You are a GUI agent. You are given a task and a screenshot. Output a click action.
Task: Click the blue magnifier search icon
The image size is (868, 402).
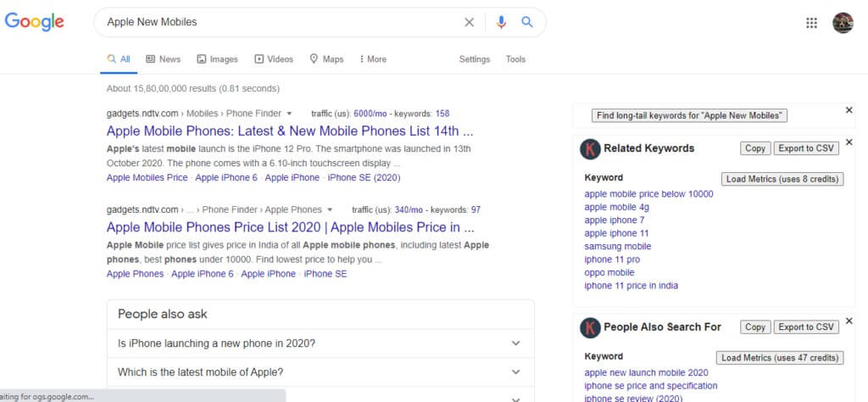pos(527,22)
